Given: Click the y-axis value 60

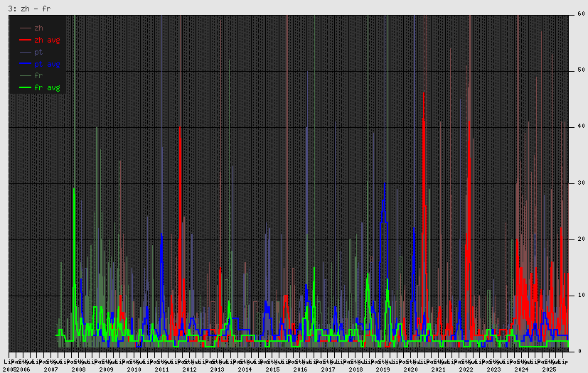Looking at the screenshot, I should [x=582, y=14].
